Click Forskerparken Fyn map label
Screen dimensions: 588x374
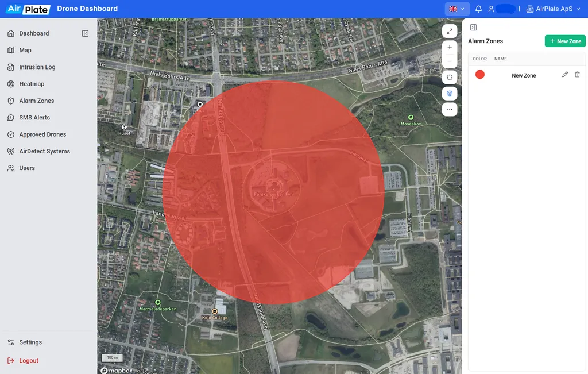pos(273,194)
